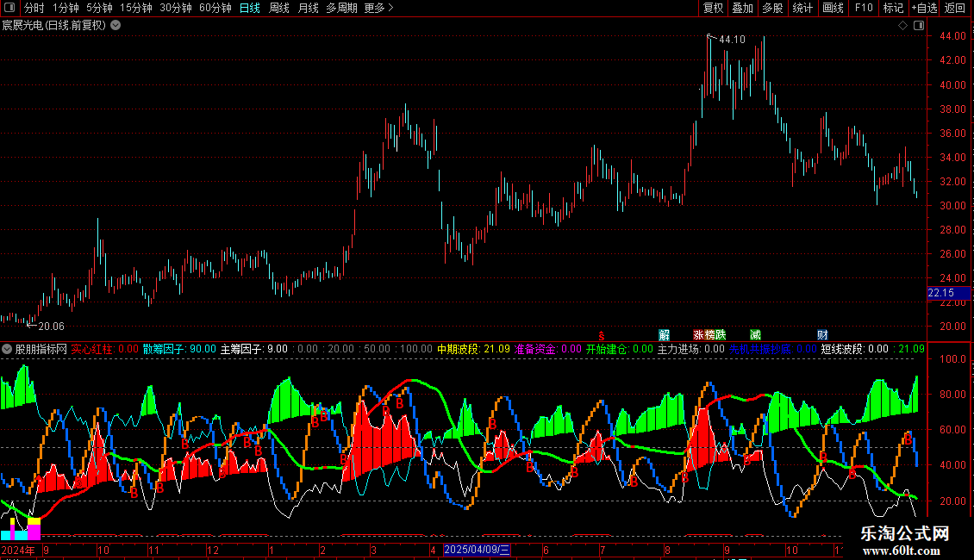974x560 pixels.
Task: Click the 榜 info marker
Action: (710, 335)
